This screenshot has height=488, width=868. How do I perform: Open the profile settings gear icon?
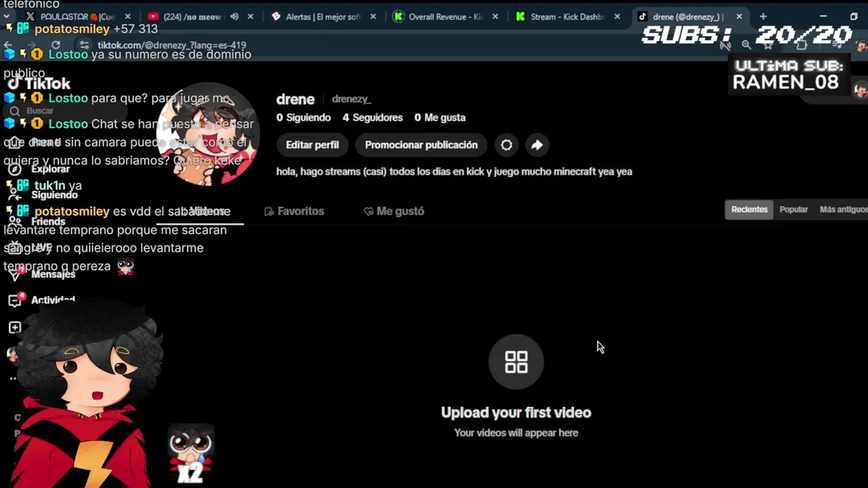(507, 145)
